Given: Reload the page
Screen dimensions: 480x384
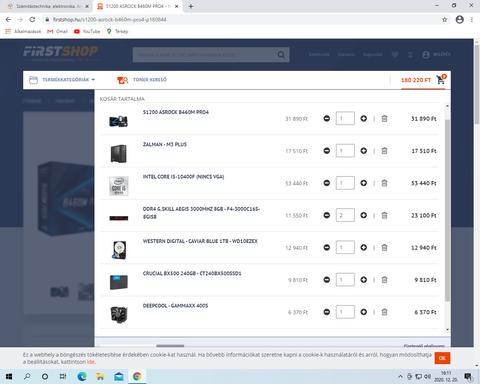Looking at the screenshot, I should click(x=32, y=20).
